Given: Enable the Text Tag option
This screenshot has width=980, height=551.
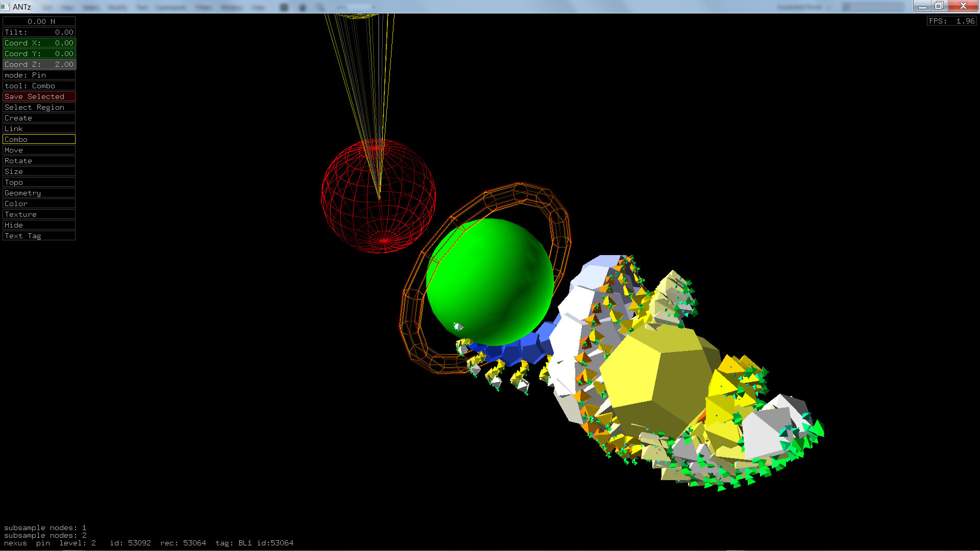Looking at the screenshot, I should [x=39, y=236].
